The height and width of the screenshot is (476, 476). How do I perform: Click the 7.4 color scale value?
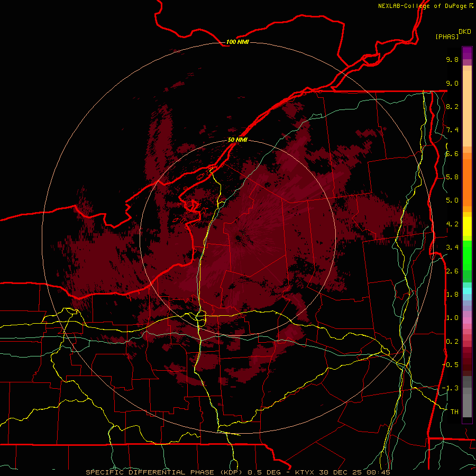tap(452, 130)
